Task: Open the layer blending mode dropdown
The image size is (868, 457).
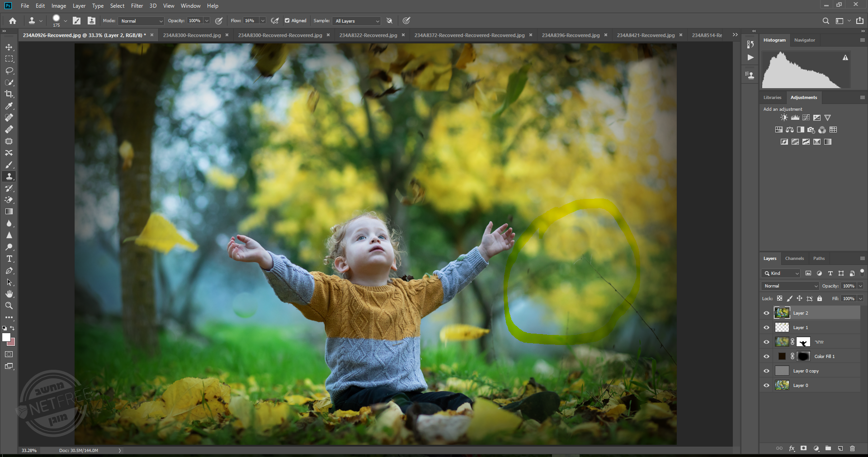Action: coord(790,286)
